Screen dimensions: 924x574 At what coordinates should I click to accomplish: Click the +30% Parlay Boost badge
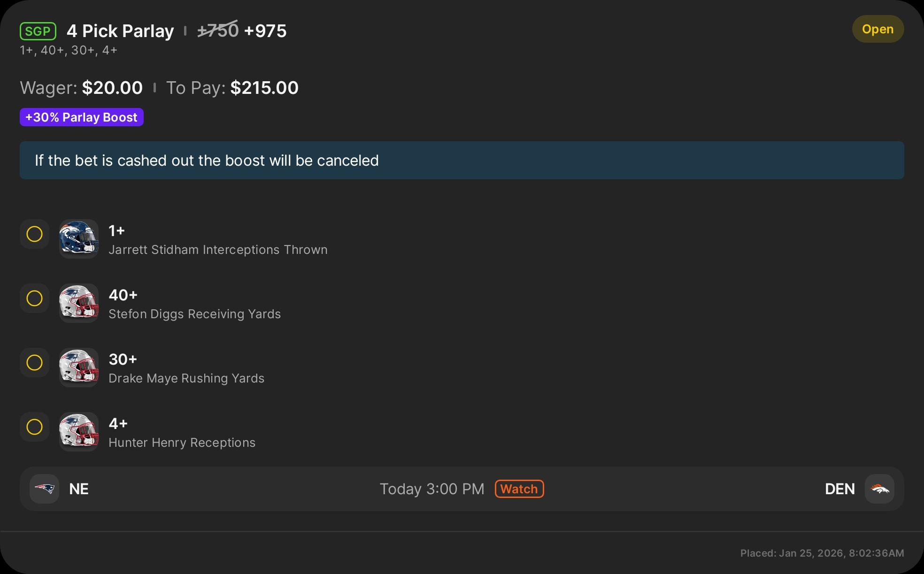(x=82, y=117)
